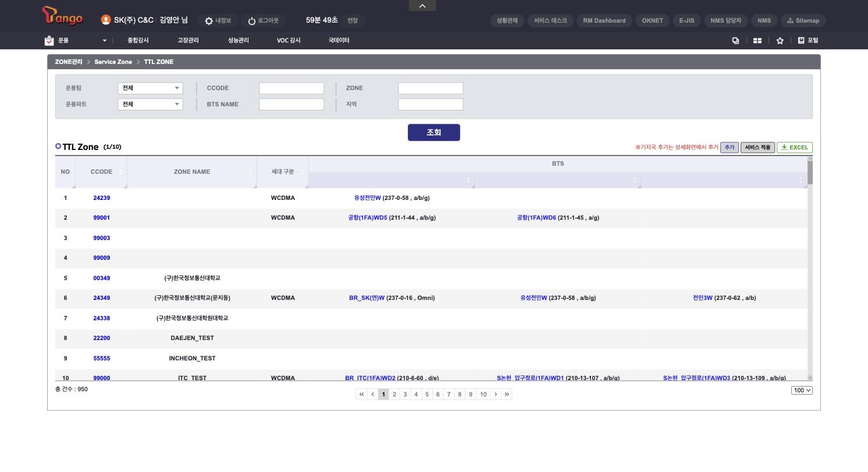
Task: Go to the next page of results
Action: pos(496,394)
